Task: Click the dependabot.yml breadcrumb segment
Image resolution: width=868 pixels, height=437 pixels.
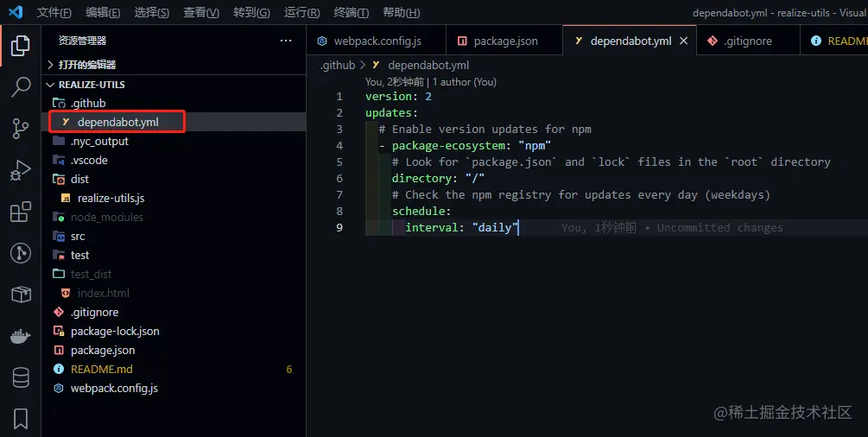Action: pyautogui.click(x=428, y=66)
